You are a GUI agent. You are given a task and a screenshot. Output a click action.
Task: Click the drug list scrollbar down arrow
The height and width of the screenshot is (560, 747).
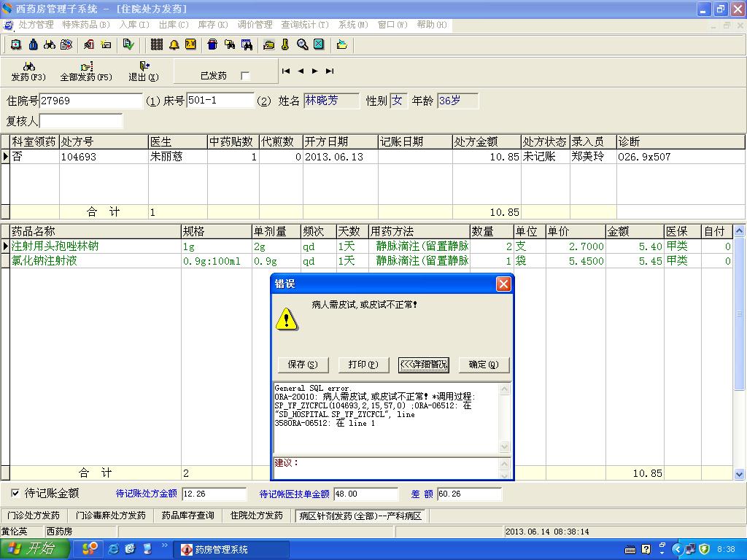740,474
